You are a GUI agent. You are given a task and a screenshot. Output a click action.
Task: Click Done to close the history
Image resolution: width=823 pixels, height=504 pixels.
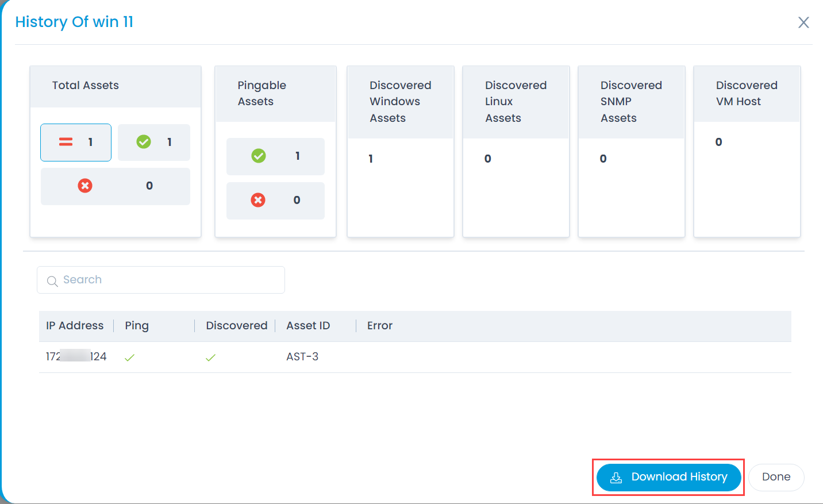776,477
